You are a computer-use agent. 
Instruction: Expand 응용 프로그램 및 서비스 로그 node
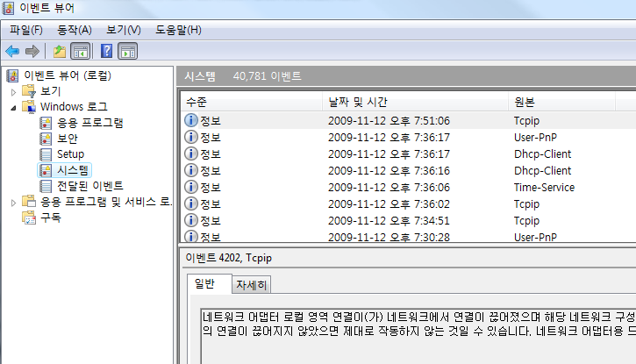click(13, 202)
